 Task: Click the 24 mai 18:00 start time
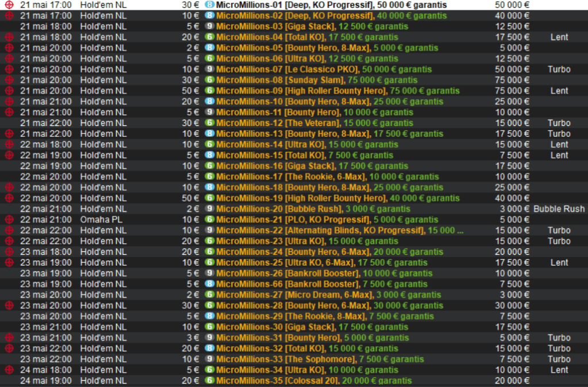click(46, 370)
